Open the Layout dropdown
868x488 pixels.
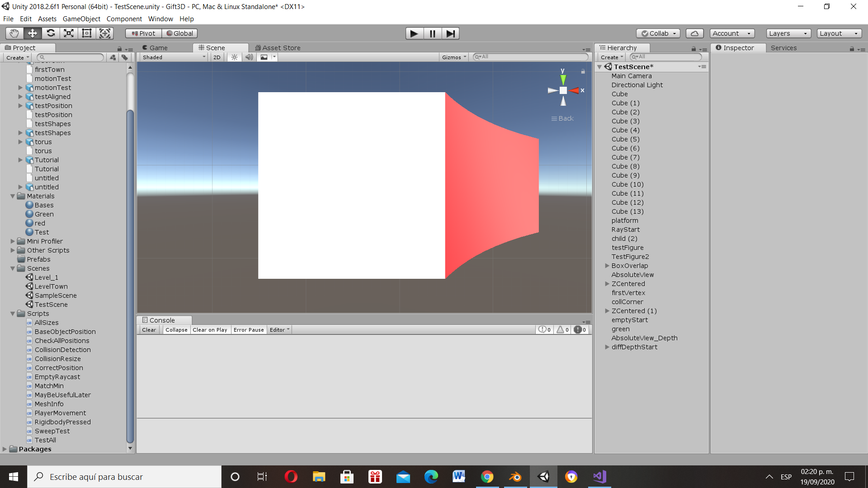pos(840,33)
